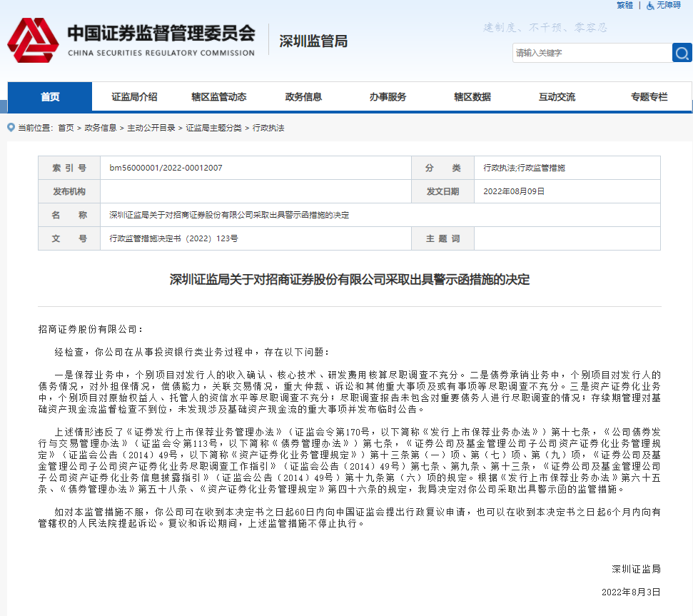Click 政务信息 in the breadcrumb path

pyautogui.click(x=101, y=128)
